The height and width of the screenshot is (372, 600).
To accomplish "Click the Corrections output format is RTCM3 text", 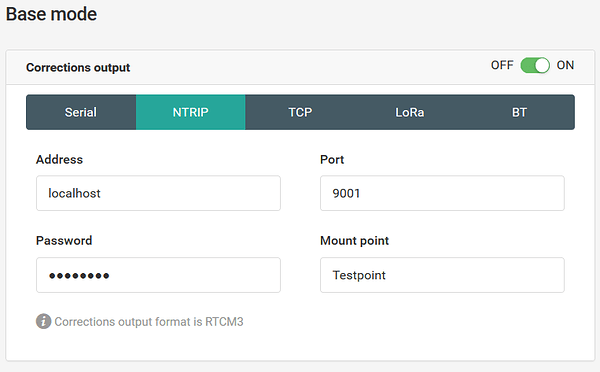I will pos(149,322).
